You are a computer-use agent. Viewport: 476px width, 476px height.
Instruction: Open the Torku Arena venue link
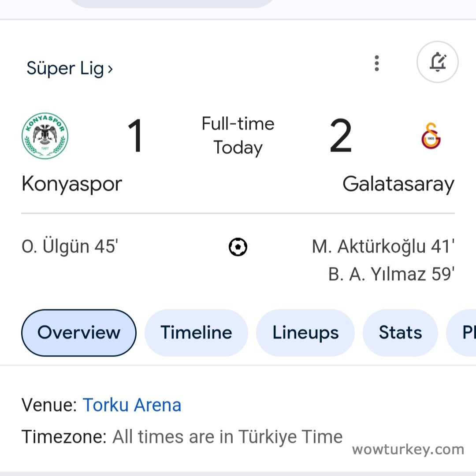coord(132,405)
